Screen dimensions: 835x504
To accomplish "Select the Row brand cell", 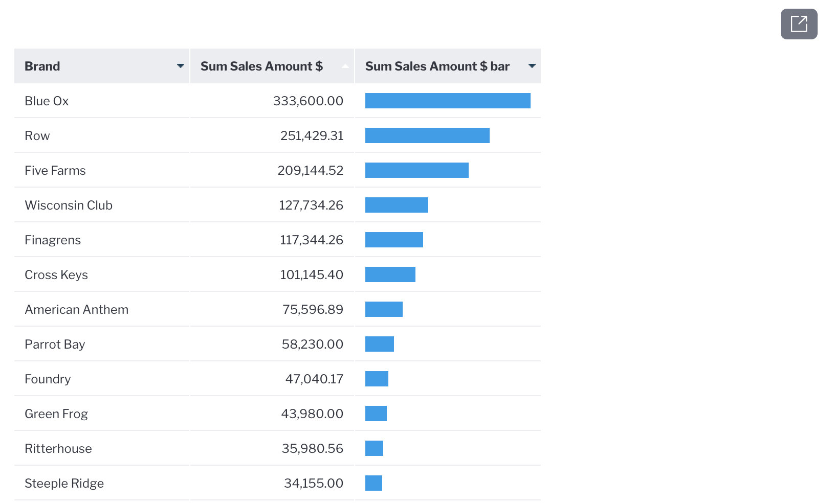I will pyautogui.click(x=102, y=135).
